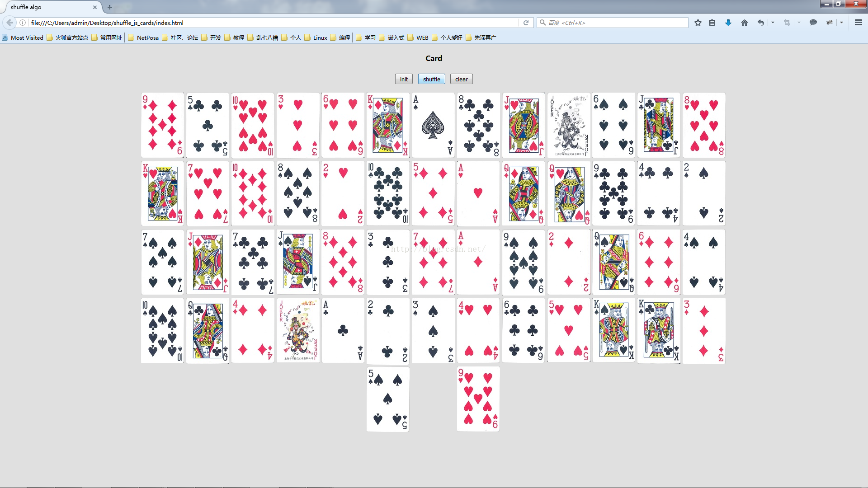Screen dimensions: 868x488
Task: Open the 嵌入式 bookmark folder
Action: click(392, 38)
